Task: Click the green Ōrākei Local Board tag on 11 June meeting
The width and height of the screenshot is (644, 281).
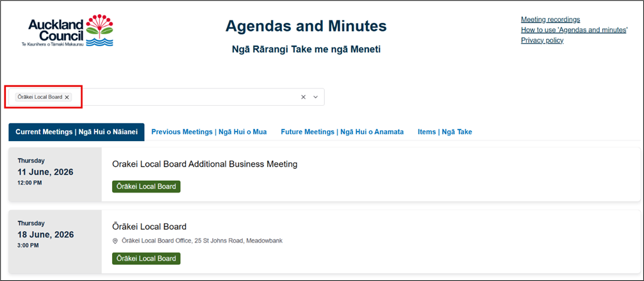Action: point(146,187)
